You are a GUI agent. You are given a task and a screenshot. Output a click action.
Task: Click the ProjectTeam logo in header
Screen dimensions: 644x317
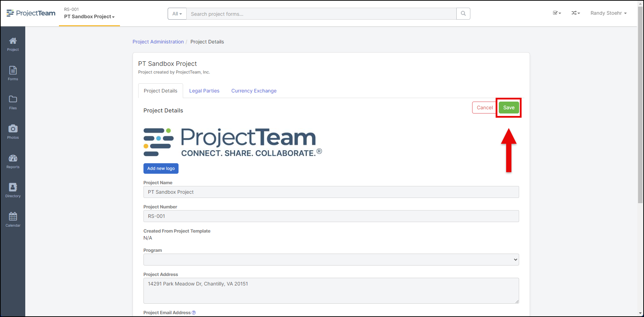(x=31, y=13)
